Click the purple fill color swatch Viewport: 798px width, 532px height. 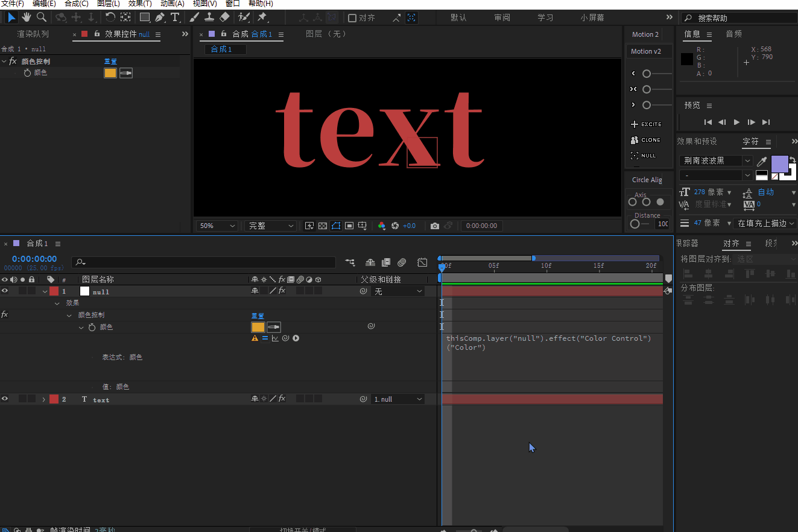point(779,163)
